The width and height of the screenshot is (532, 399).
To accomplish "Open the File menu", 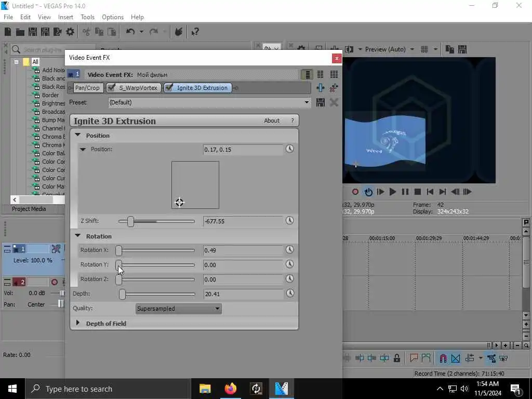I will pyautogui.click(x=8, y=17).
